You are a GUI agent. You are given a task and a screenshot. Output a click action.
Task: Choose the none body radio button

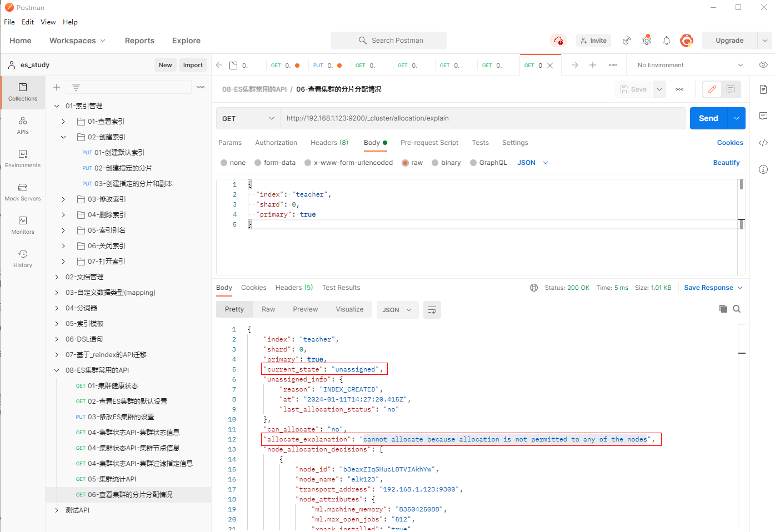(224, 163)
